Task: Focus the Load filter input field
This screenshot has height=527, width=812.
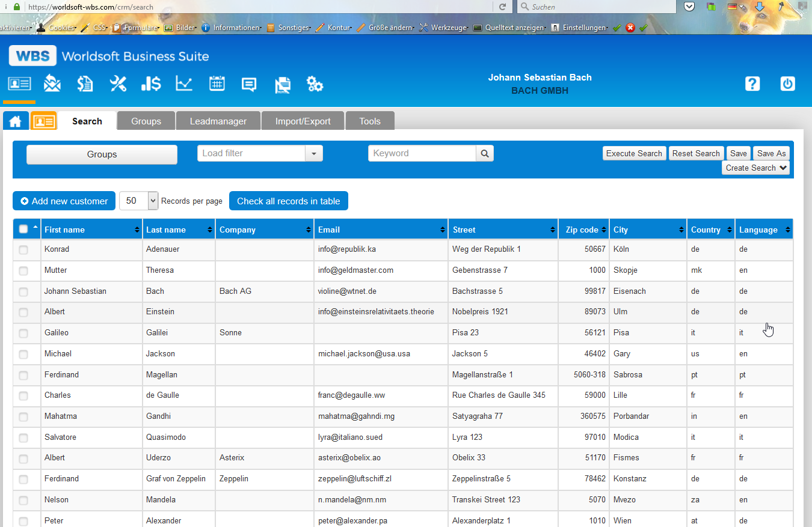Action: tap(251, 153)
